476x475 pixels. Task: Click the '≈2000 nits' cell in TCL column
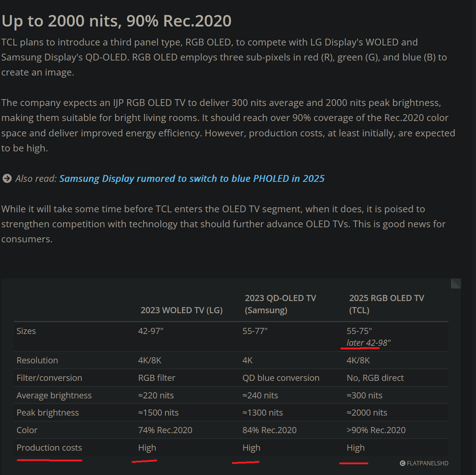(x=367, y=413)
